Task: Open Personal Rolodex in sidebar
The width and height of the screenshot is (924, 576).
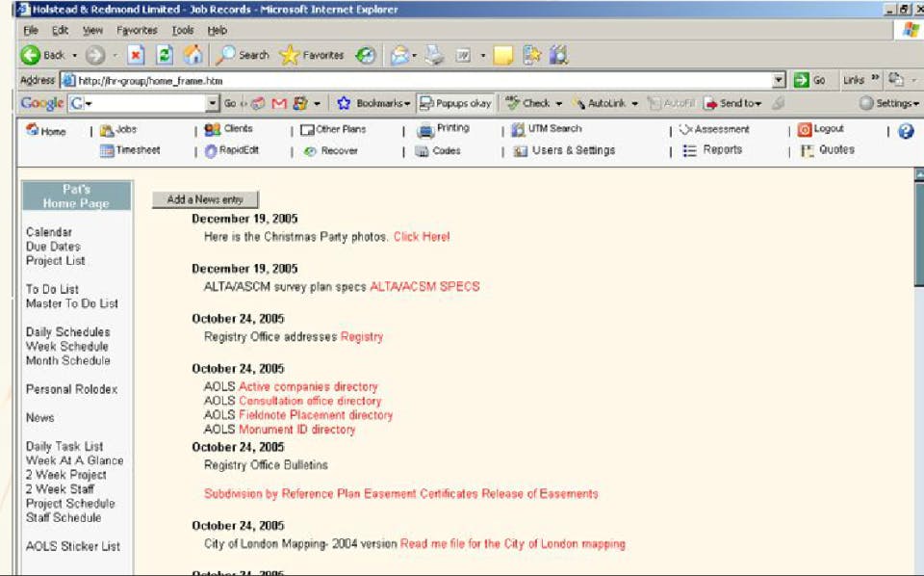Action: click(71, 389)
